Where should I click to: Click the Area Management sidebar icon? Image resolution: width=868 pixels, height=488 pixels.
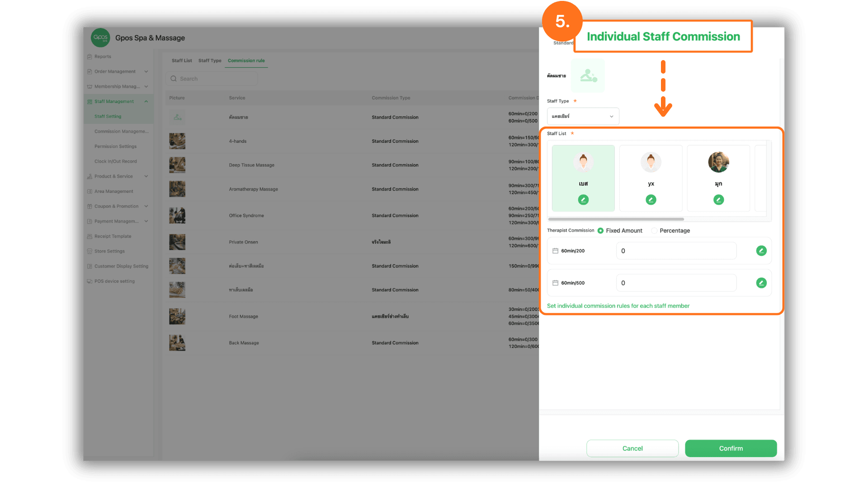[90, 191]
